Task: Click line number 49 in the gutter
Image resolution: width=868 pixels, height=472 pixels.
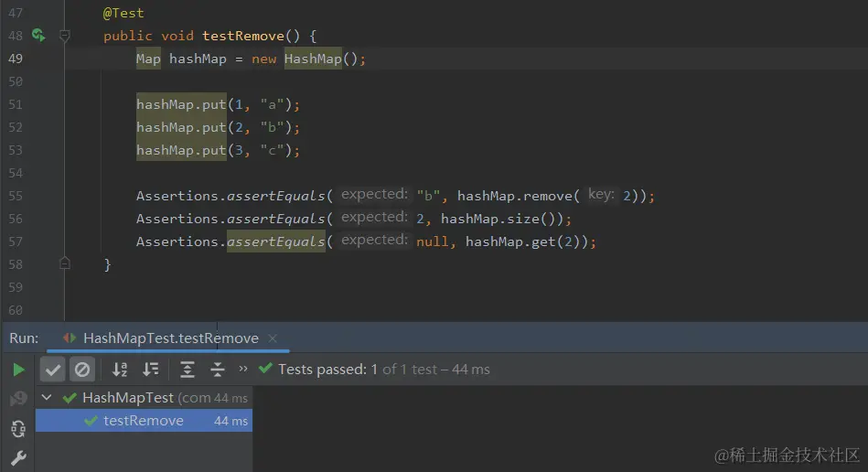Action: pyautogui.click(x=16, y=59)
